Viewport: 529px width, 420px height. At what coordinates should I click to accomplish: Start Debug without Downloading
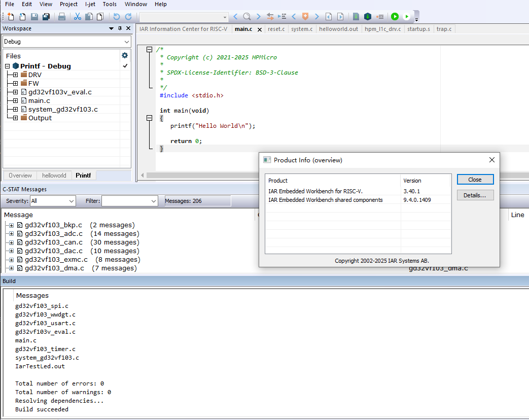click(407, 17)
